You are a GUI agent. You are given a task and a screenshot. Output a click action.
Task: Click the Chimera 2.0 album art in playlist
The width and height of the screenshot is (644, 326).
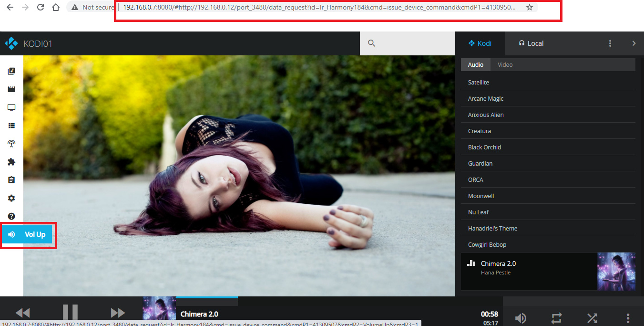tap(616, 272)
